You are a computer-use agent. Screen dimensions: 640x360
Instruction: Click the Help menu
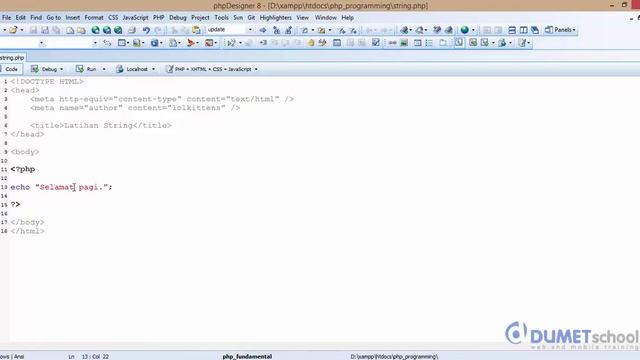(x=347, y=18)
